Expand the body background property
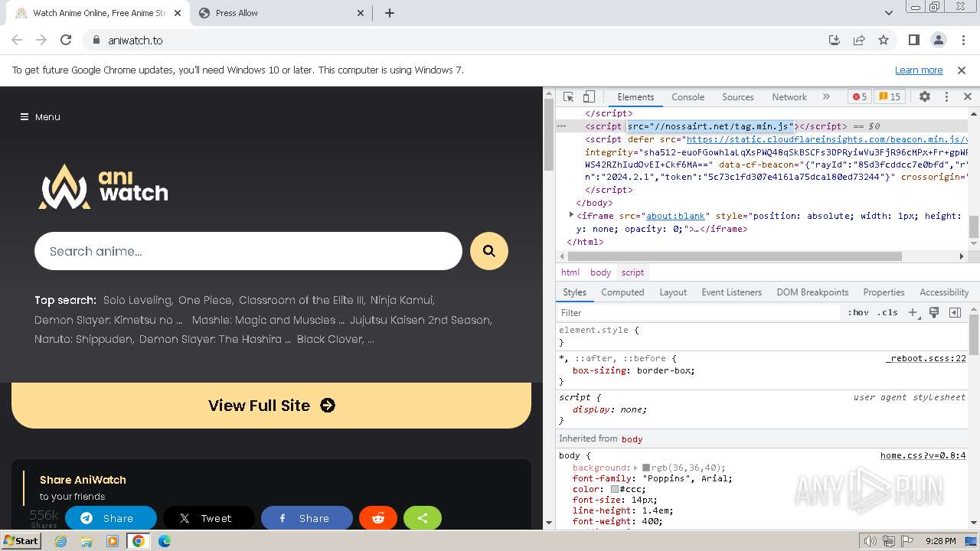This screenshot has width=980, height=551. 635,468
